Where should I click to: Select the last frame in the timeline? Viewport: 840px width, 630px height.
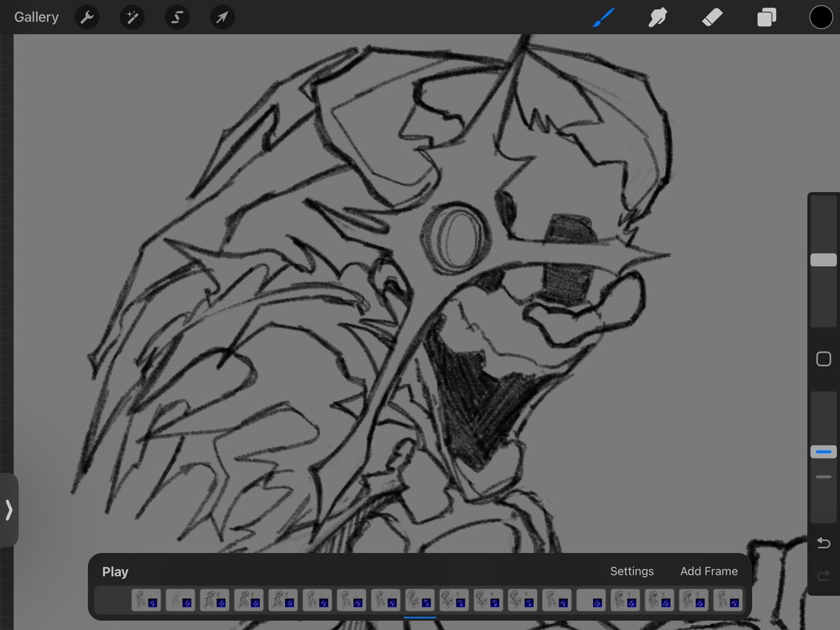(x=728, y=601)
